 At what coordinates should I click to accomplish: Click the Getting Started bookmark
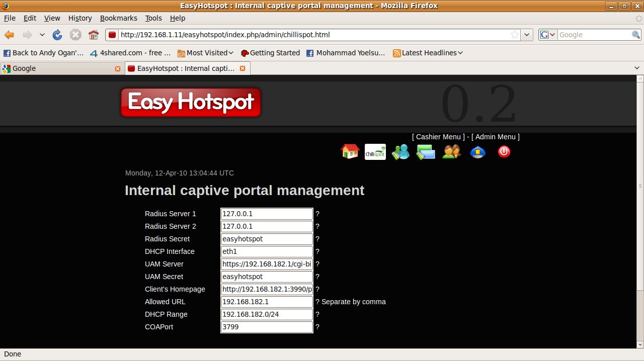click(270, 53)
